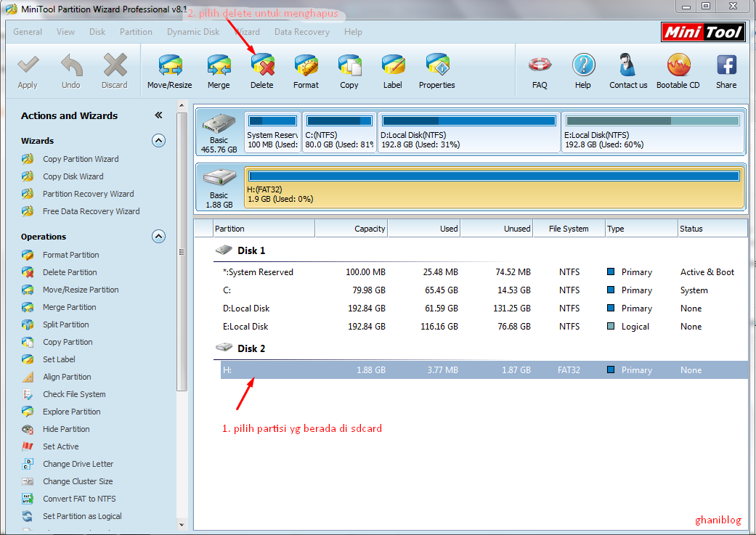Collapse the Operations section
Viewport: 756px width, 535px height.
point(158,236)
